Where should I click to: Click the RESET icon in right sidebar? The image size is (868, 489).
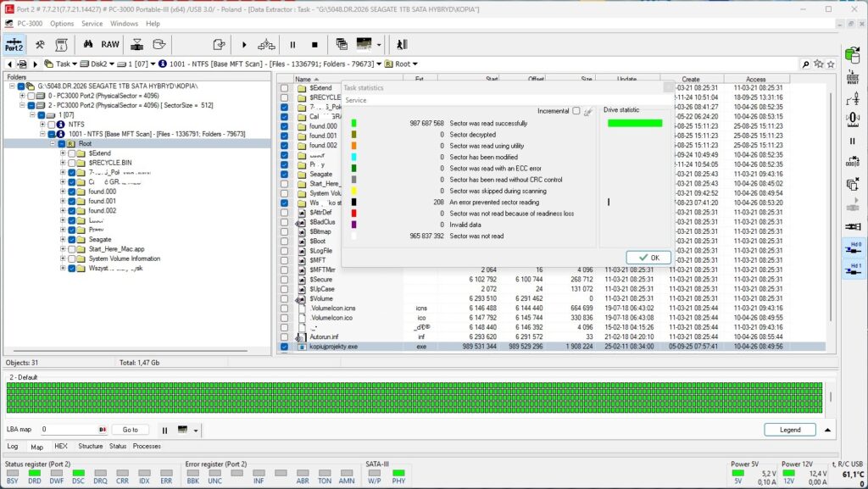pos(853,78)
